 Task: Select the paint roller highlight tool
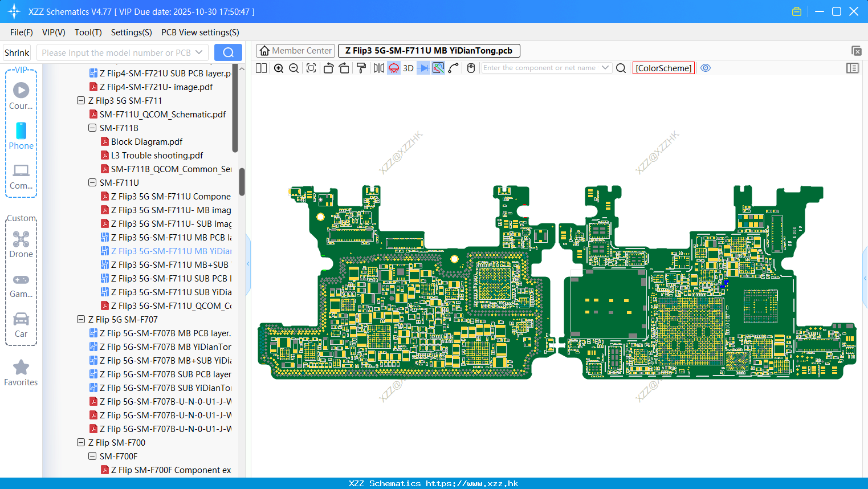[361, 68]
